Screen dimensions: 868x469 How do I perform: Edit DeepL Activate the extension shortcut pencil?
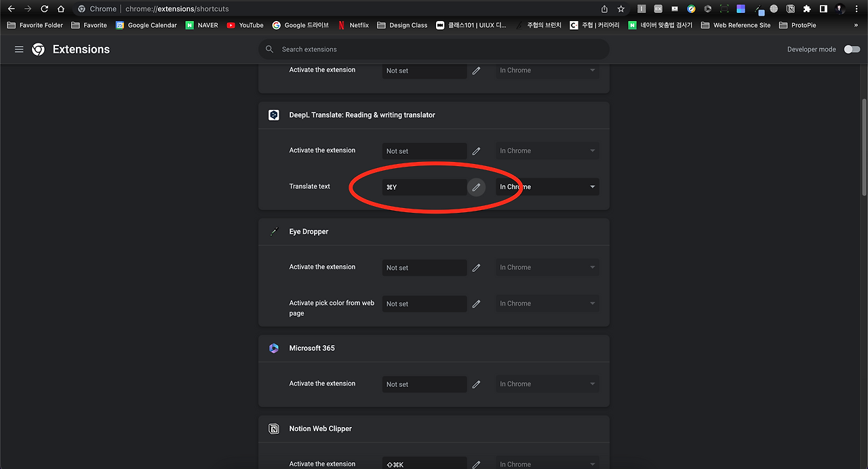click(x=476, y=151)
